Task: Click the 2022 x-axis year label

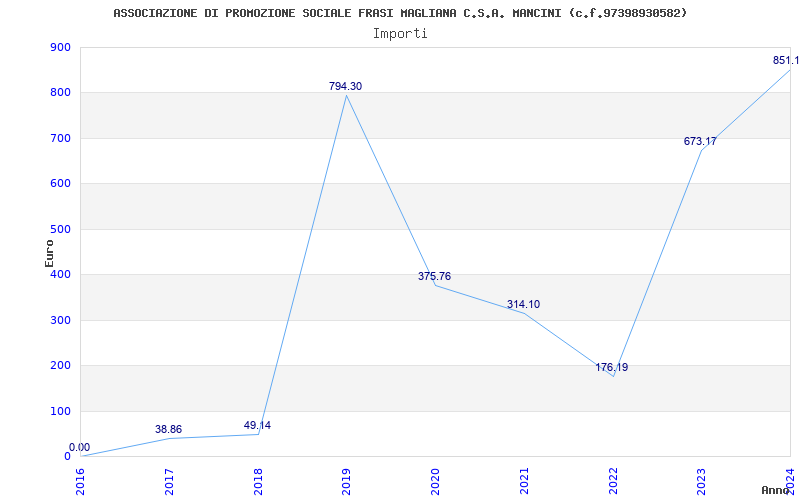Action: click(613, 481)
